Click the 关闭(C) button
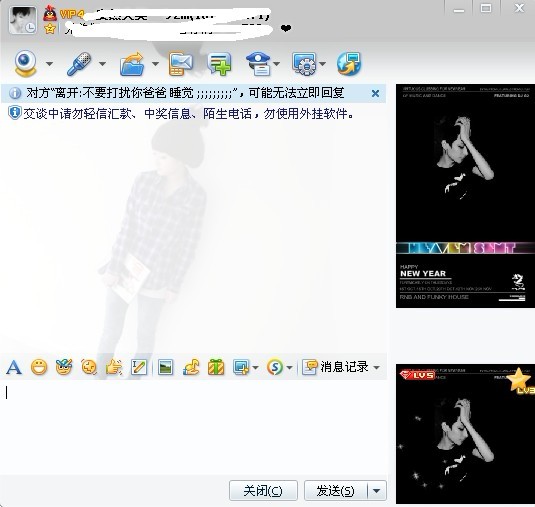The height and width of the screenshot is (507, 535). (263, 491)
